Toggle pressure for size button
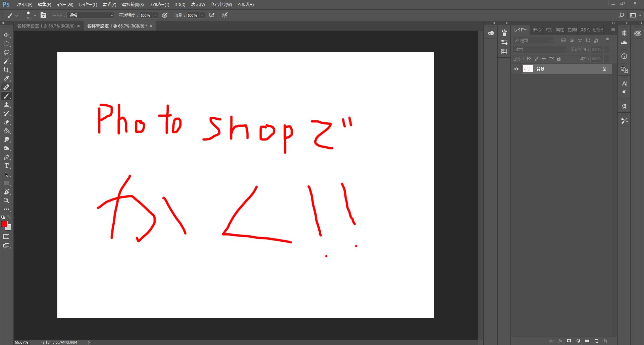Viewport: 644px width, 345px height. [225, 15]
